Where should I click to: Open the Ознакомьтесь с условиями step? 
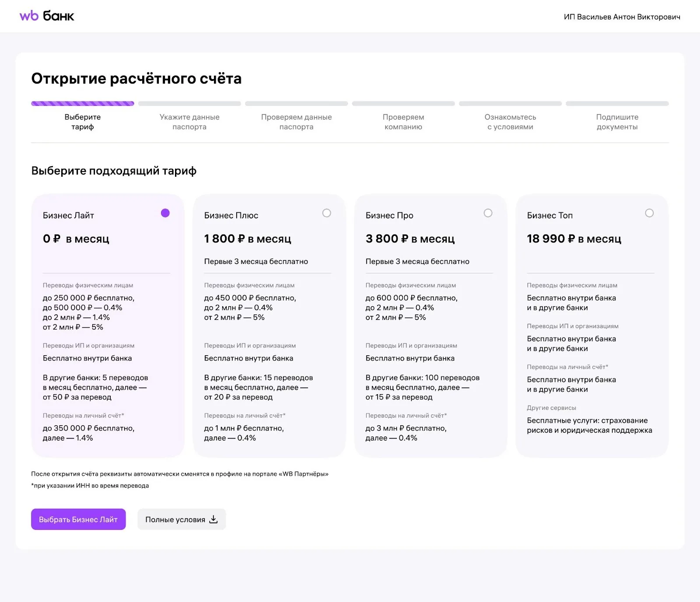coord(510,122)
